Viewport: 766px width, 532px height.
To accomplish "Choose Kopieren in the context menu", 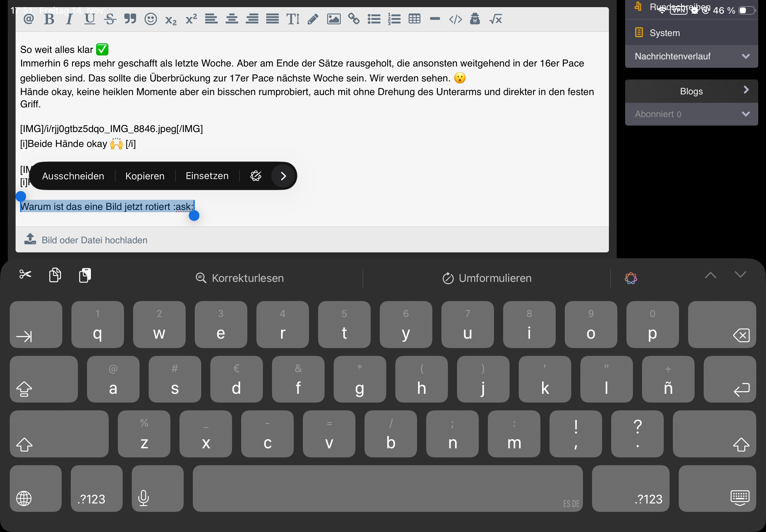I will click(145, 176).
